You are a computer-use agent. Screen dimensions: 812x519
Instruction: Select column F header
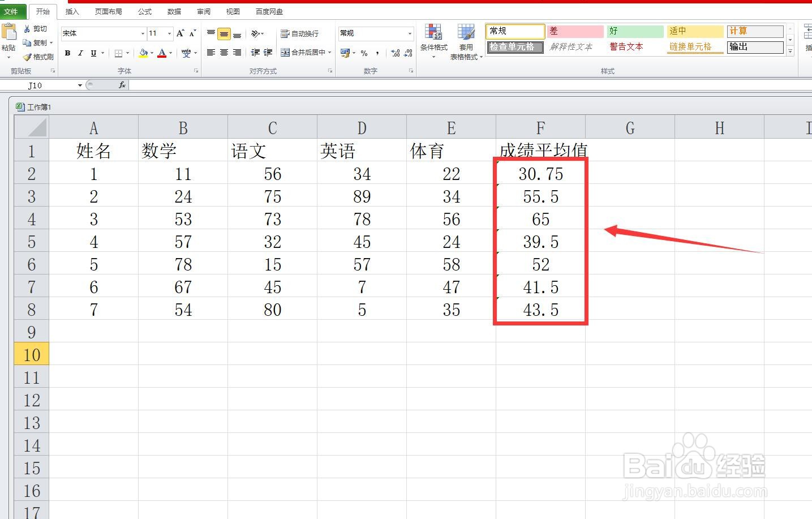(540, 127)
